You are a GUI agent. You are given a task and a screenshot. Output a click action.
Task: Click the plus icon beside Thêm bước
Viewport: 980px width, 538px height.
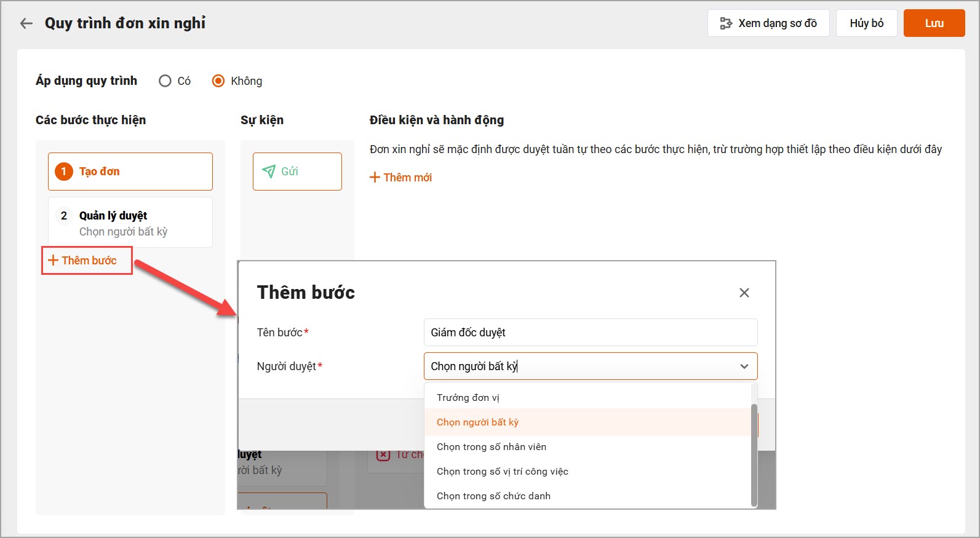point(54,261)
